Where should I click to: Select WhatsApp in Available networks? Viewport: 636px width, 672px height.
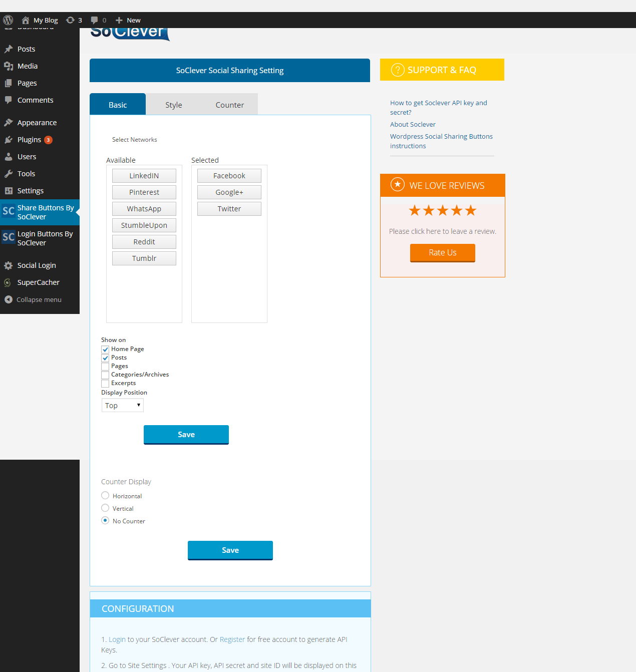144,209
